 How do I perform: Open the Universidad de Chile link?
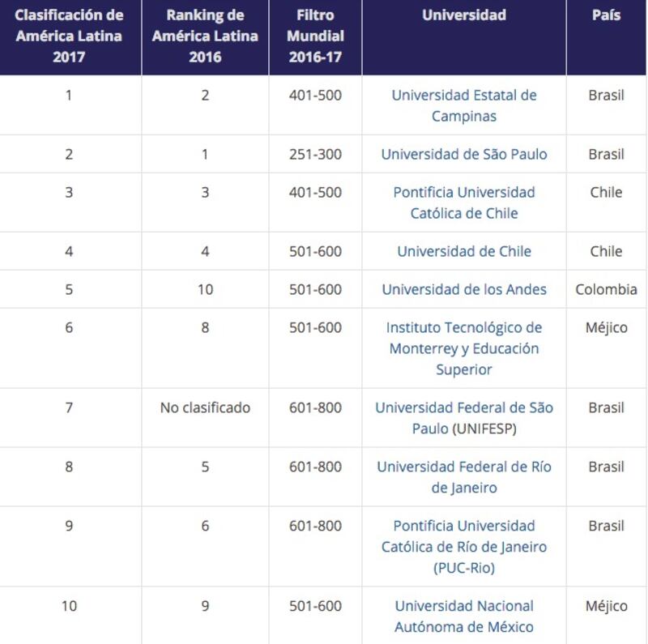(x=463, y=251)
